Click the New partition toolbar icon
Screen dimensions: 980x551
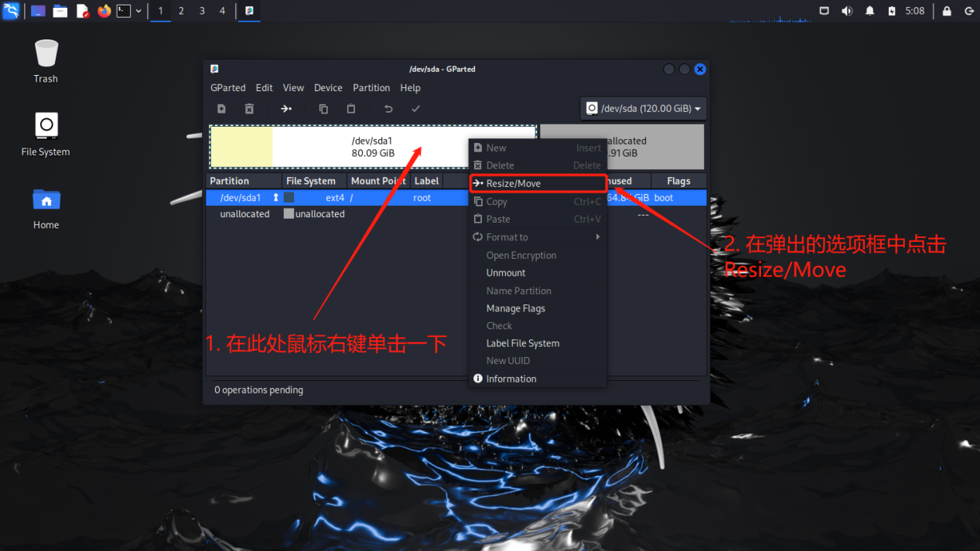click(x=222, y=109)
